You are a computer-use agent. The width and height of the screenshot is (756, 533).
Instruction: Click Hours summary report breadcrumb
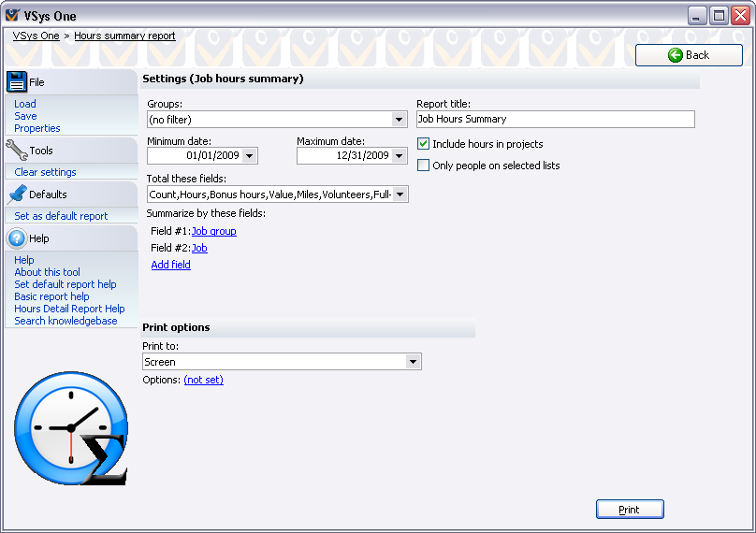click(x=124, y=36)
